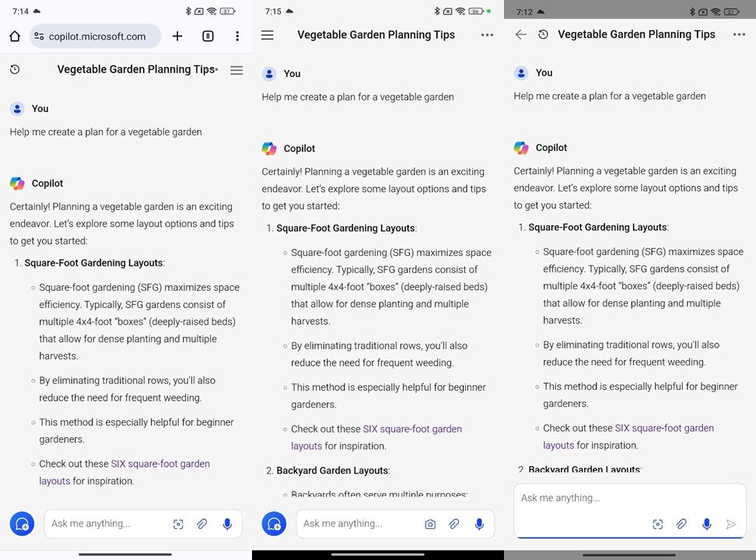
Task: Click the copilot.microsoft.com address bar
Action: 96,37
